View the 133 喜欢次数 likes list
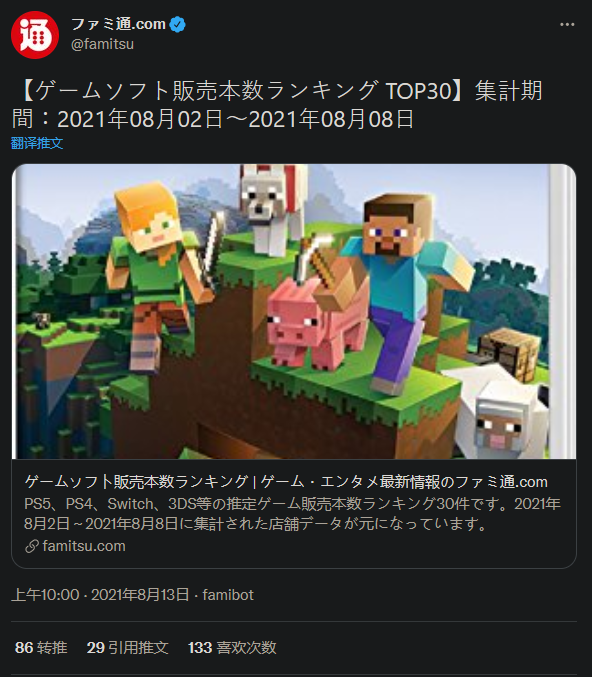 click(x=232, y=648)
